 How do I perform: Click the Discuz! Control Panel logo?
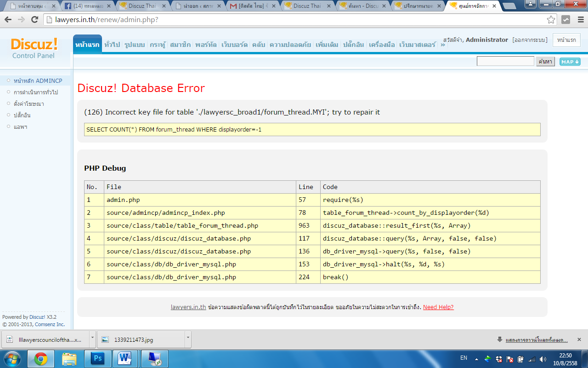click(x=34, y=48)
